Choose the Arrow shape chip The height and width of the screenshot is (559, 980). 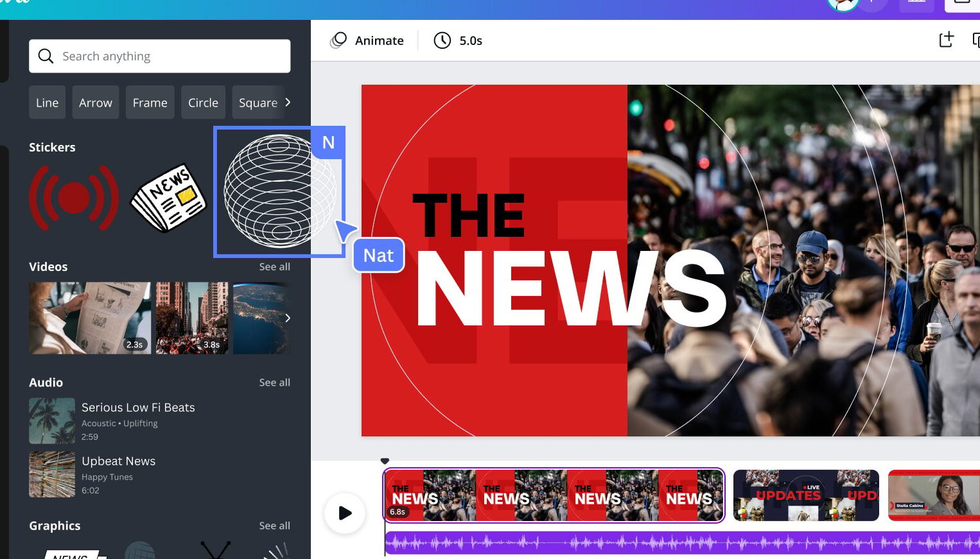coord(96,103)
